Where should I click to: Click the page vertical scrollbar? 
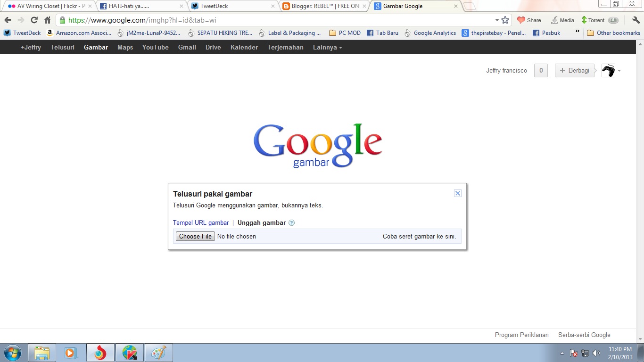click(640, 192)
